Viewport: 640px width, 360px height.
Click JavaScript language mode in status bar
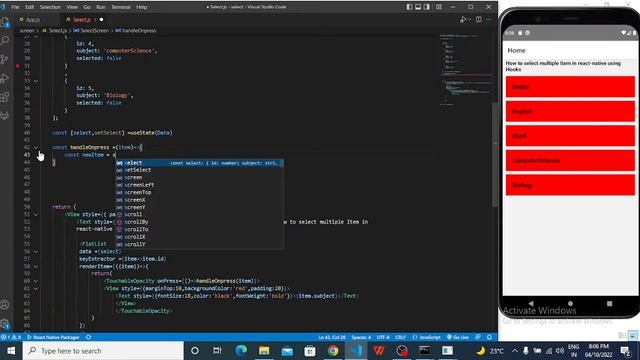tap(429, 337)
